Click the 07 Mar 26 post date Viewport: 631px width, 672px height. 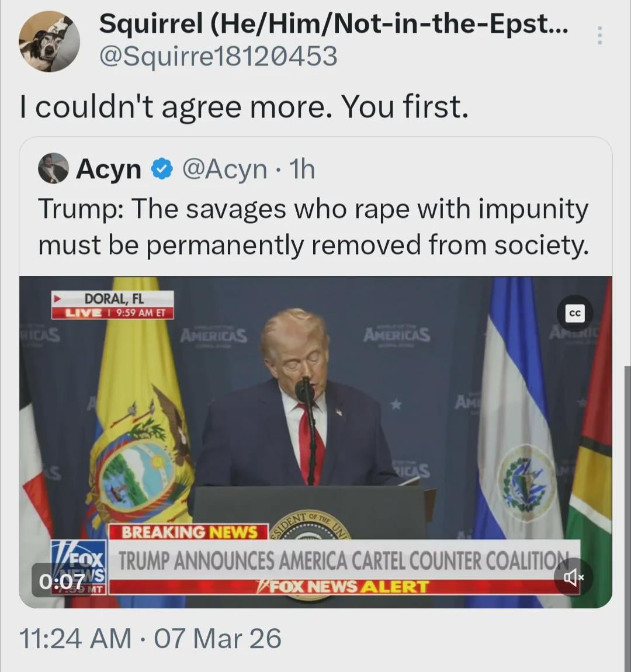tap(217, 639)
